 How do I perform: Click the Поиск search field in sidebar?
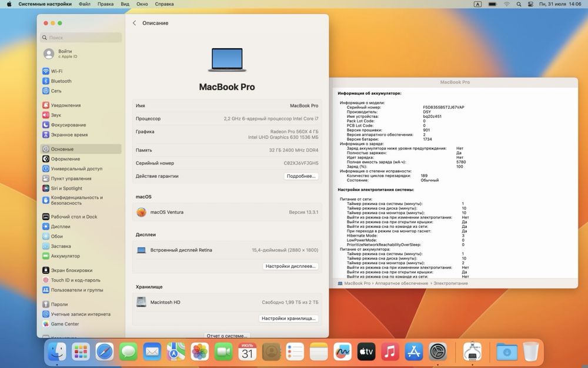pyautogui.click(x=81, y=38)
